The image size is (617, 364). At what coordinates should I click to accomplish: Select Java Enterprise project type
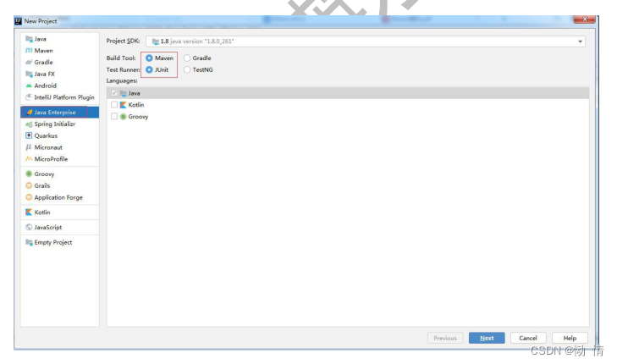pos(60,112)
